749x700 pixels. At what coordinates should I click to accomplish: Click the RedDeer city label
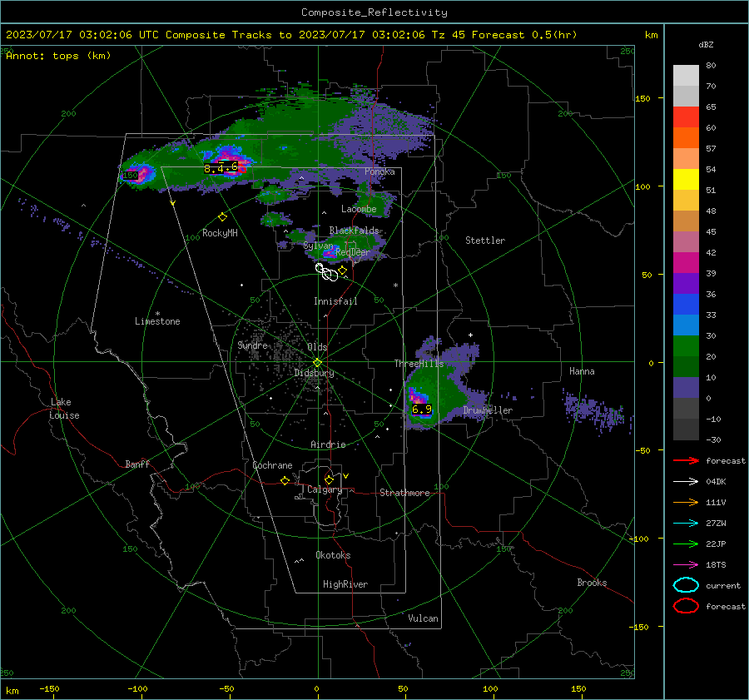pos(353,252)
